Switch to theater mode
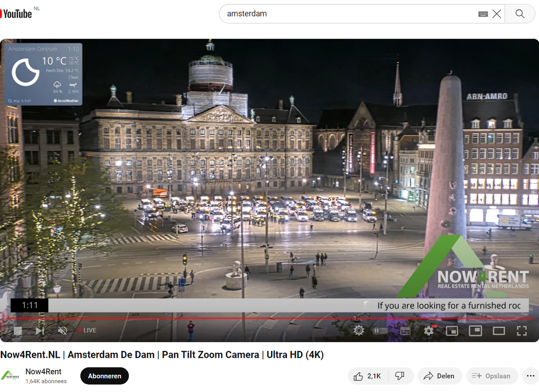 tap(499, 331)
